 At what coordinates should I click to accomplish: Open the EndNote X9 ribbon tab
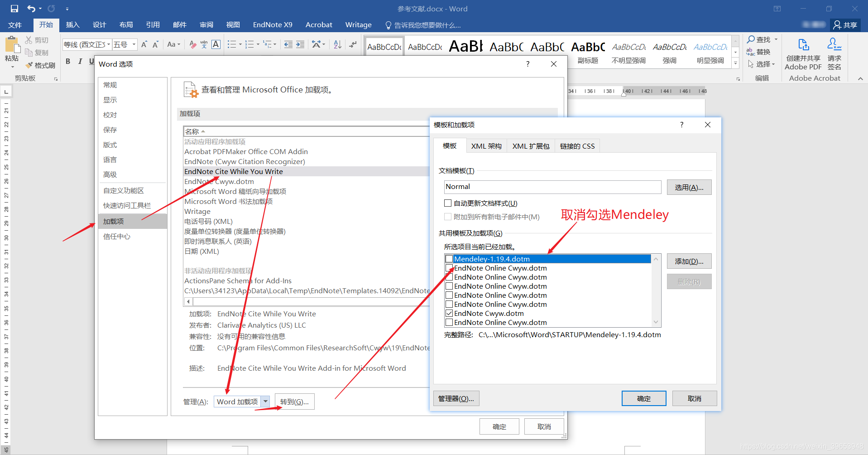tap(273, 25)
